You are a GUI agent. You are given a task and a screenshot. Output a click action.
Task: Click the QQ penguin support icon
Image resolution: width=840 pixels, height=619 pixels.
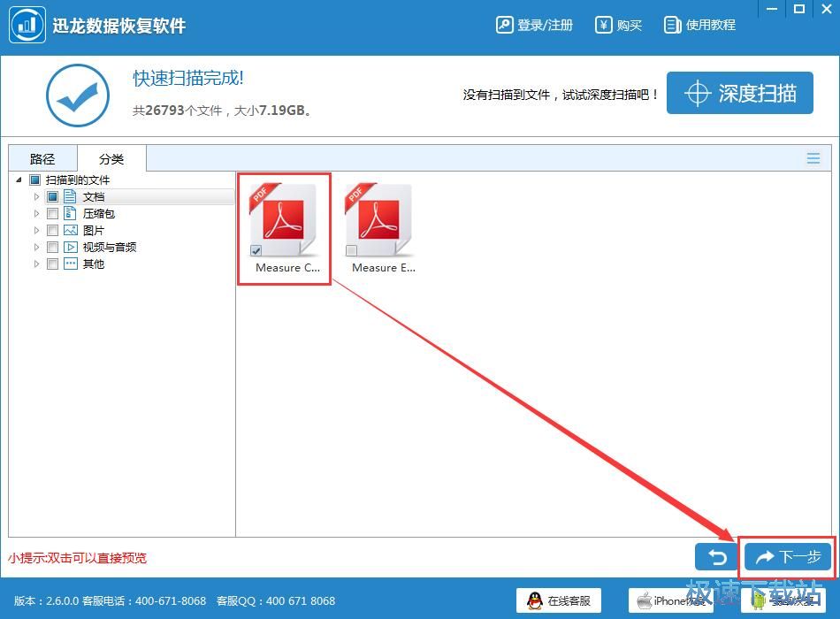pyautogui.click(x=535, y=600)
